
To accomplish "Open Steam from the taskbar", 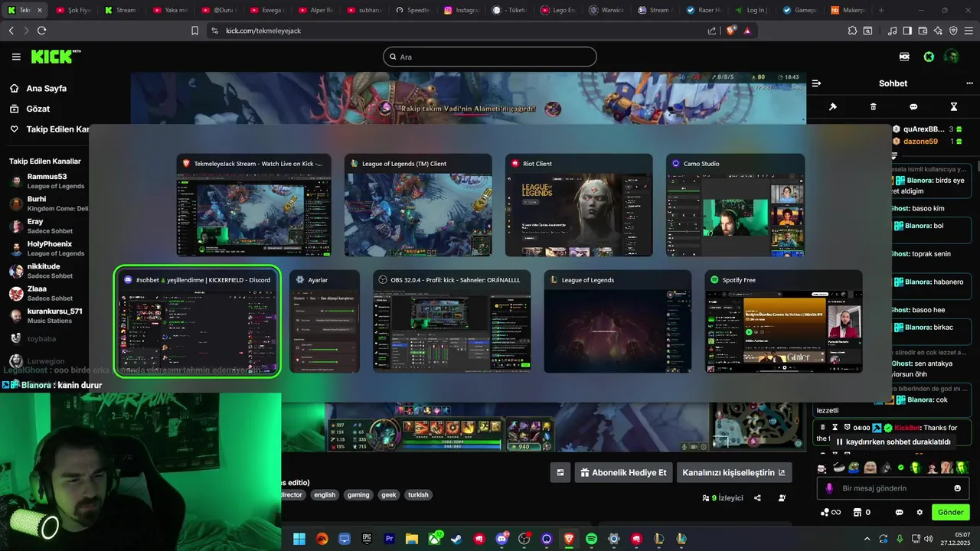I will pyautogui.click(x=457, y=539).
